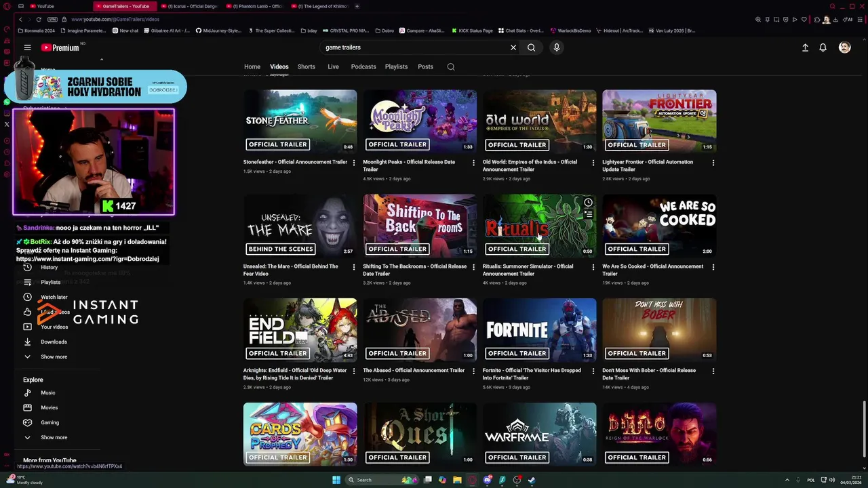Open the MidJourney-Style bookmark
This screenshot has height=488, width=868.
pyautogui.click(x=218, y=30)
